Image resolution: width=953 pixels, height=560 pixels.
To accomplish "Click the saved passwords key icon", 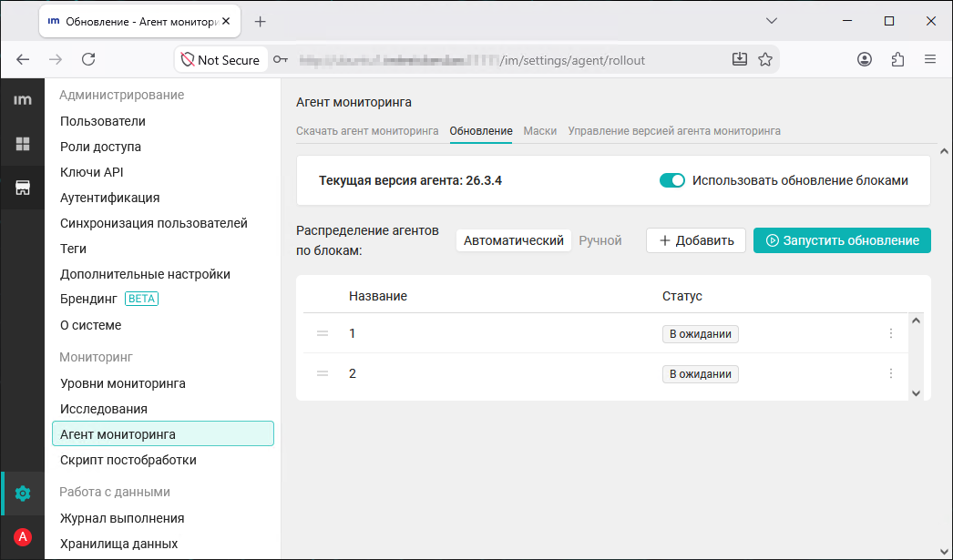I will [281, 59].
